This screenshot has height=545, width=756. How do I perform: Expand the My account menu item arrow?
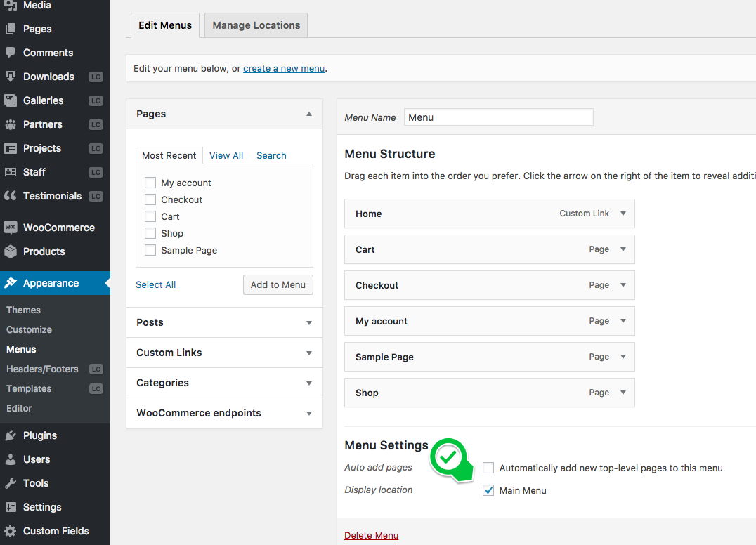(623, 321)
